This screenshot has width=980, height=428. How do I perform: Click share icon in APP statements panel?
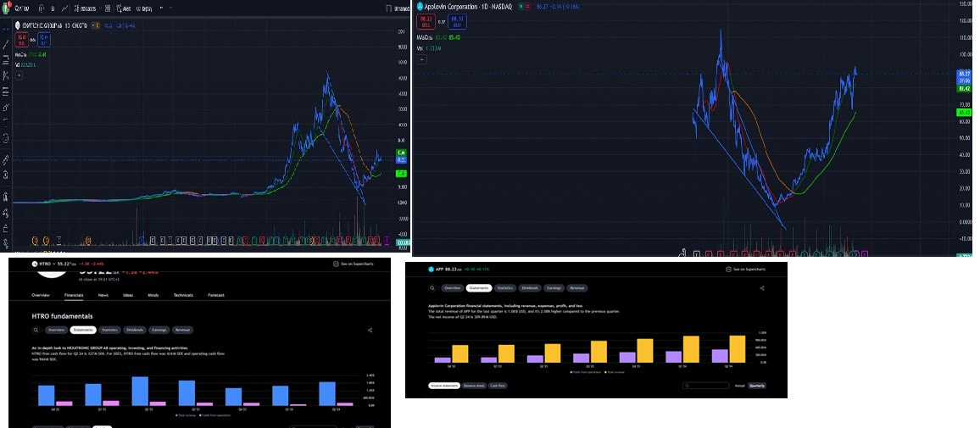762,288
